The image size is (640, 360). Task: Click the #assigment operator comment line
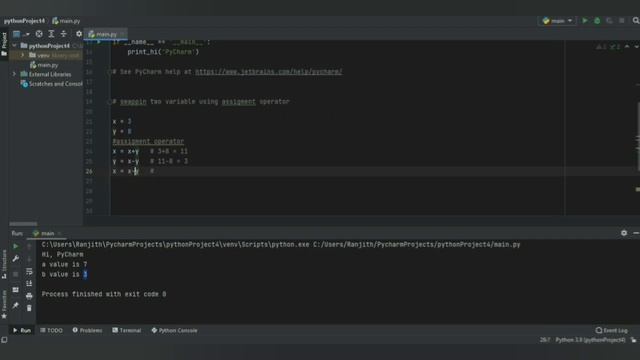[148, 141]
